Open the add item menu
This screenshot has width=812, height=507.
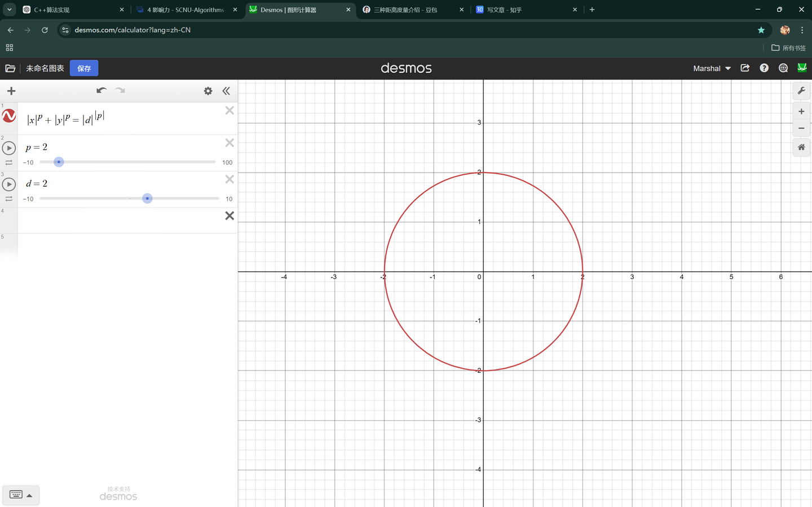[11, 91]
